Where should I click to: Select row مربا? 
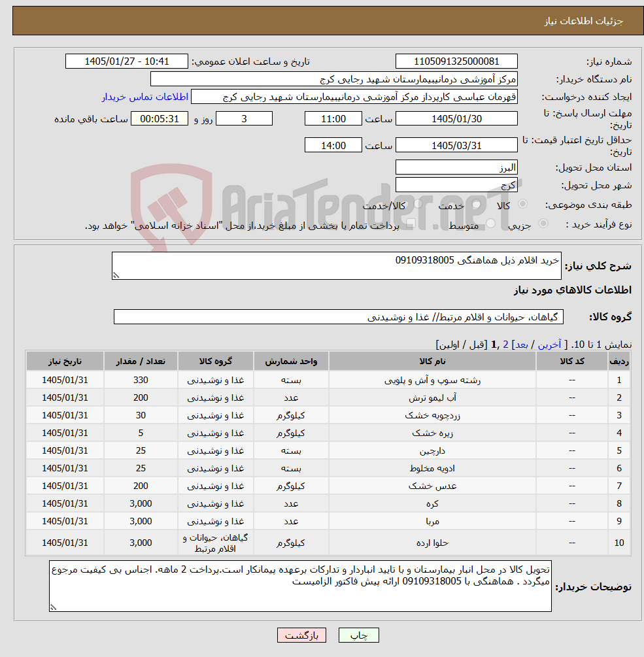pos(328,521)
